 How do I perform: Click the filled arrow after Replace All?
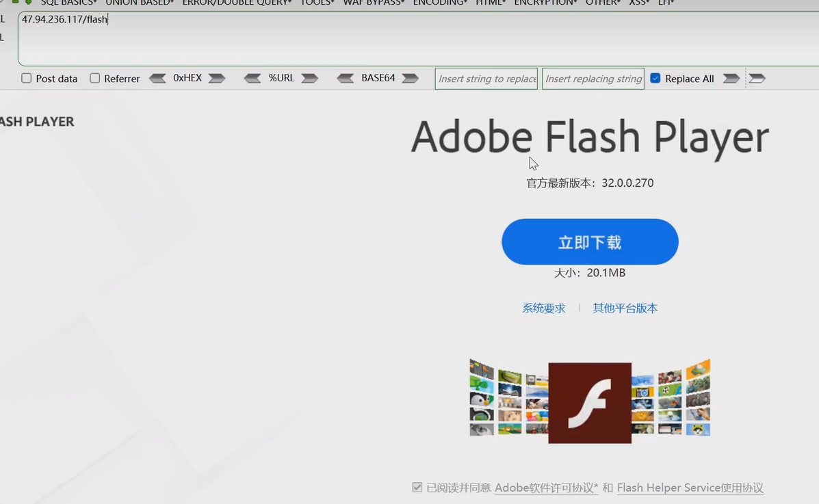(x=731, y=79)
